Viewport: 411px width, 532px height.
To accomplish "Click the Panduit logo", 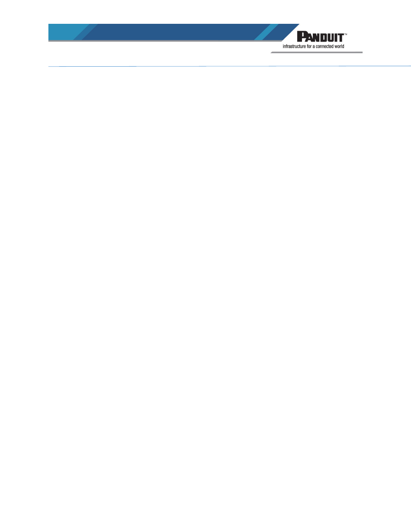I will 322,37.
